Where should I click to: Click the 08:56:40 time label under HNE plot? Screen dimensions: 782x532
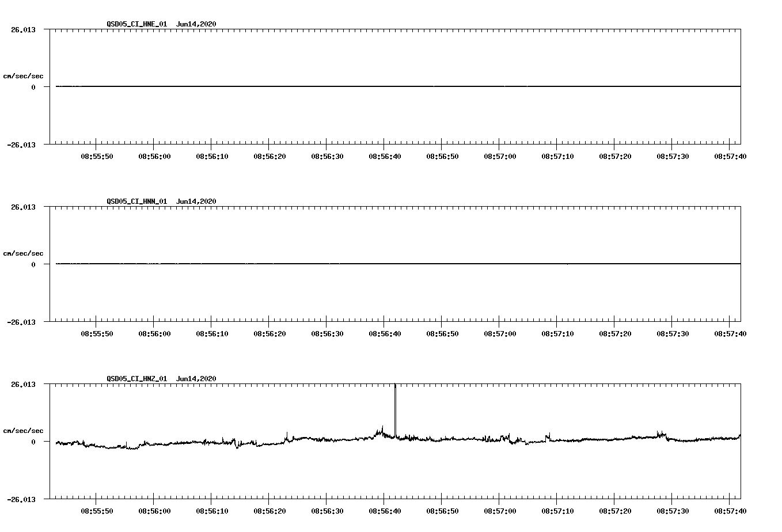[x=385, y=157]
